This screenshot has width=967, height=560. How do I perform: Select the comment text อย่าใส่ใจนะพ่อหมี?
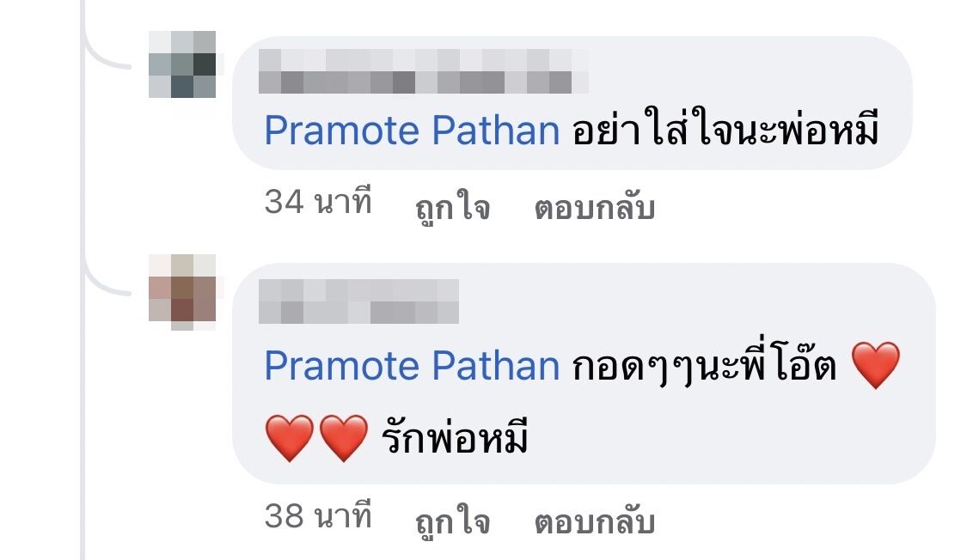[x=725, y=128]
